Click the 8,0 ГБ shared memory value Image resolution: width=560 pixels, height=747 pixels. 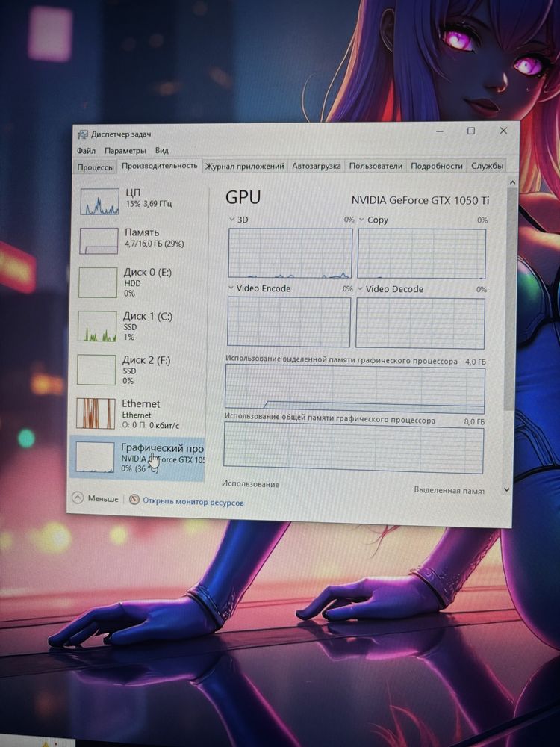[474, 421]
